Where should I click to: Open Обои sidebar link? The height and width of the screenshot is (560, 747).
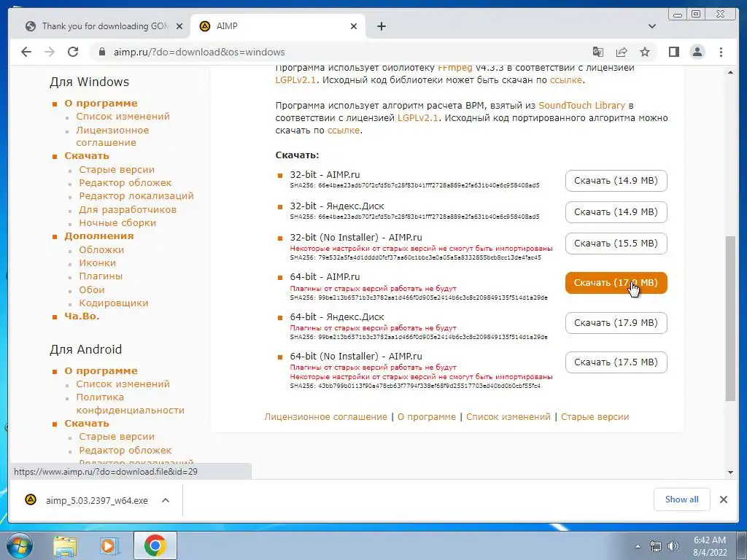coord(92,289)
